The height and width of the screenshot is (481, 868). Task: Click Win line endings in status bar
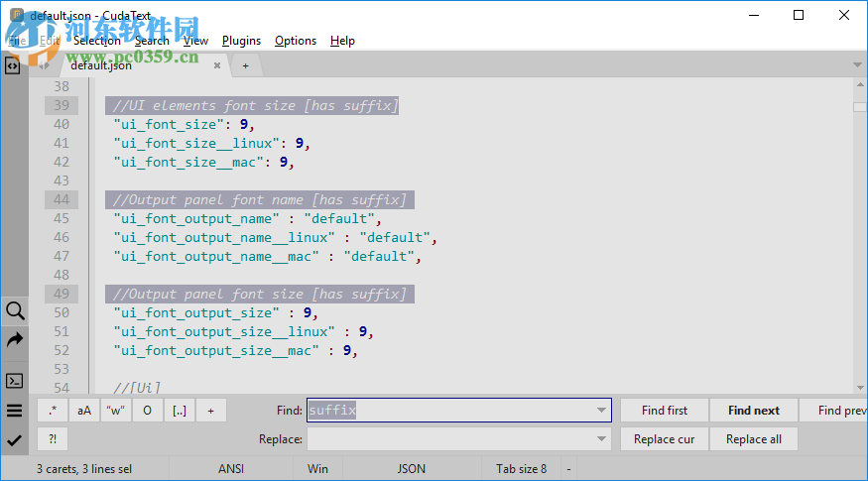tap(317, 469)
